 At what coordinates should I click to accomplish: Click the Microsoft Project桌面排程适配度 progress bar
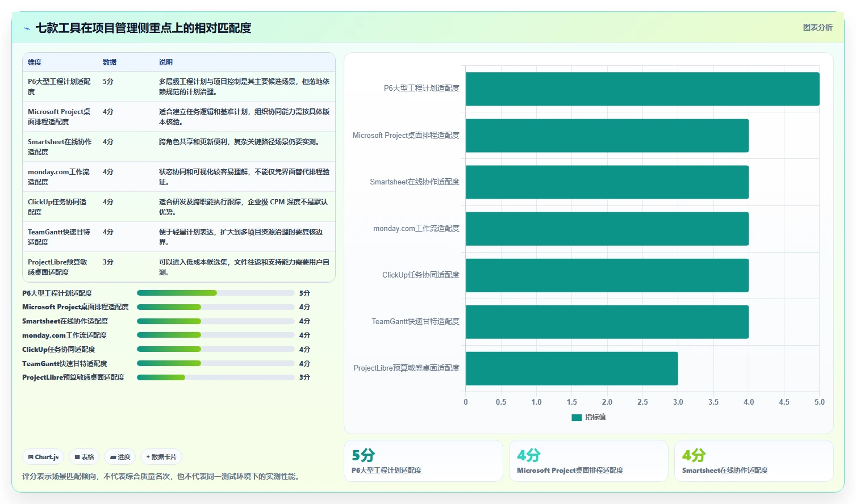(x=216, y=307)
